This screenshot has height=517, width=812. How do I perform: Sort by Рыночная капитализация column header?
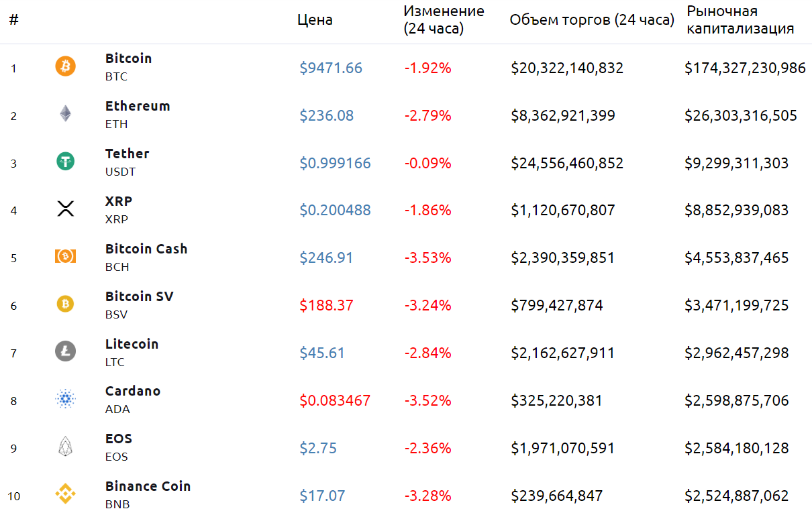click(x=740, y=20)
